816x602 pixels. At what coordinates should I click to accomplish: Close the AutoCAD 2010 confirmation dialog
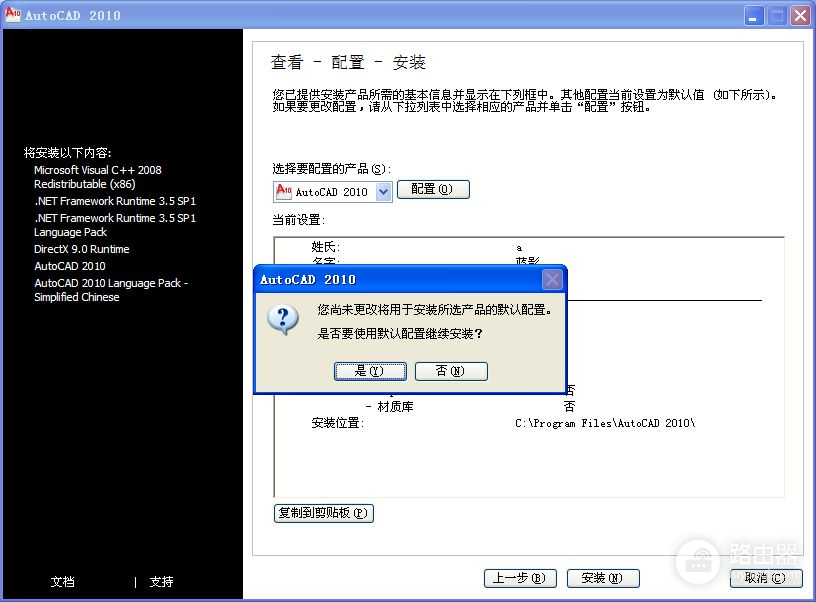[x=552, y=280]
